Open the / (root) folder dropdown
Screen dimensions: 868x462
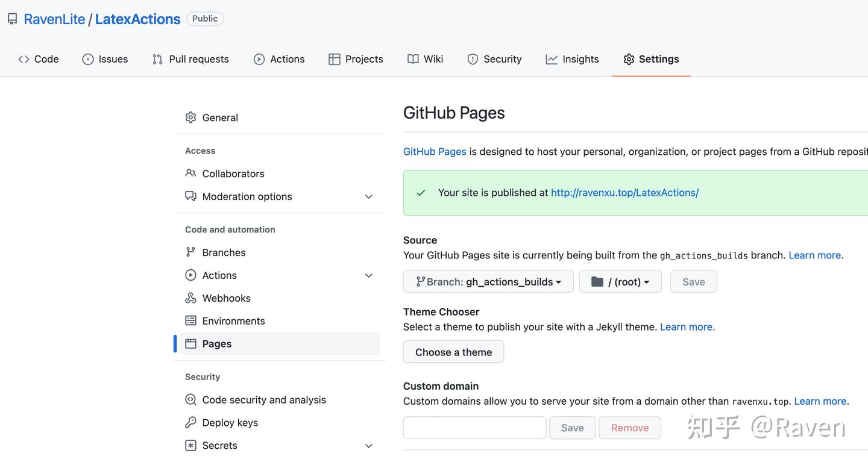click(620, 281)
